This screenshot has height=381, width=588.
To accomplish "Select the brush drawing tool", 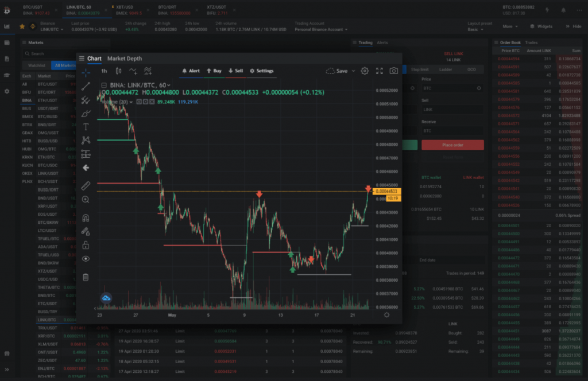I will point(86,113).
